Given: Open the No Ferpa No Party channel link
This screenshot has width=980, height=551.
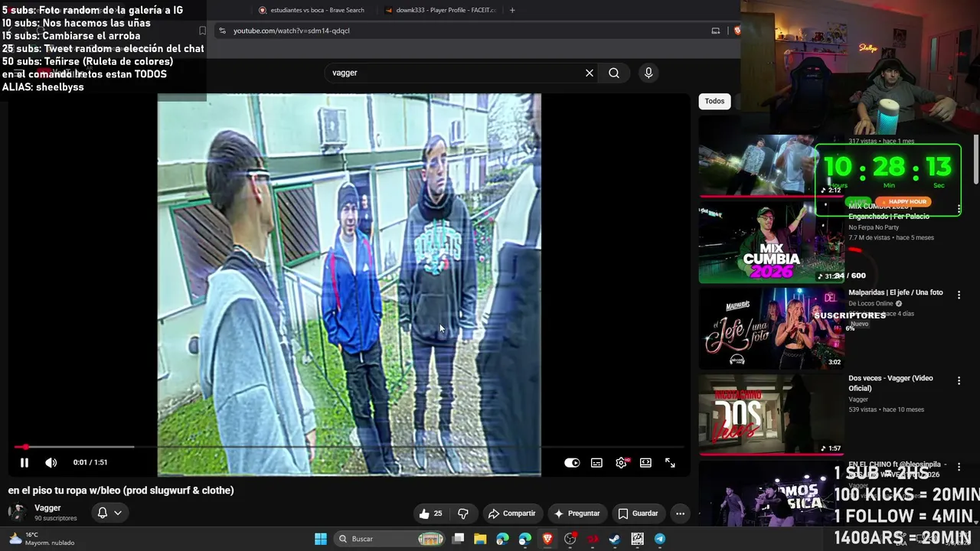Looking at the screenshot, I should pos(874,227).
